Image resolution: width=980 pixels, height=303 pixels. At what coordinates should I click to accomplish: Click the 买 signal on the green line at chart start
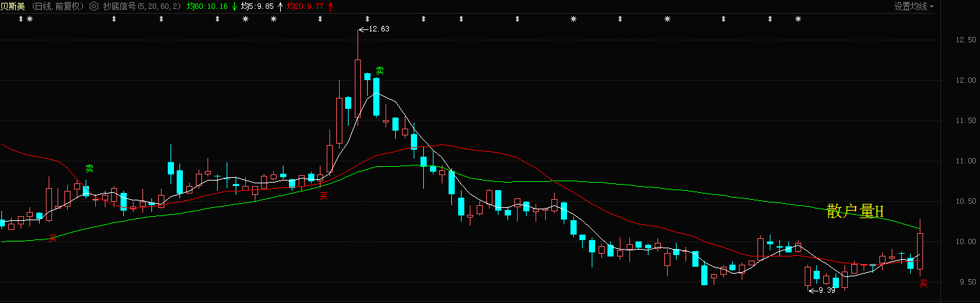52,238
